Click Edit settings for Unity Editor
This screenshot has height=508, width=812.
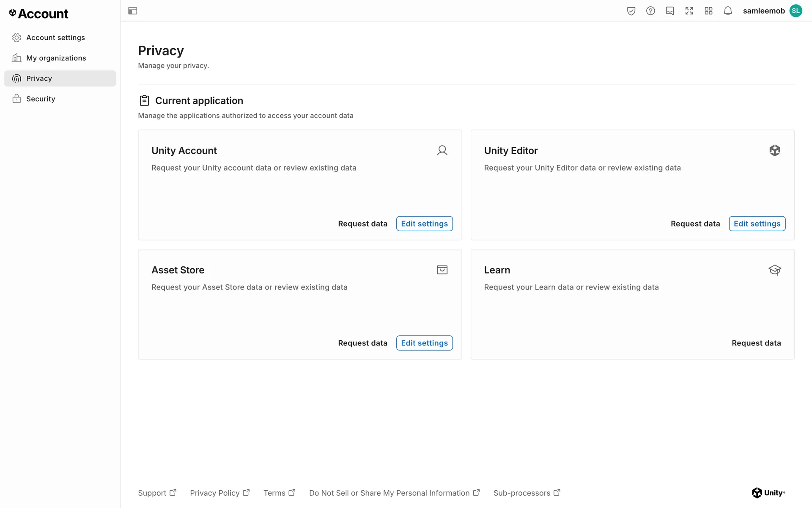pos(757,224)
